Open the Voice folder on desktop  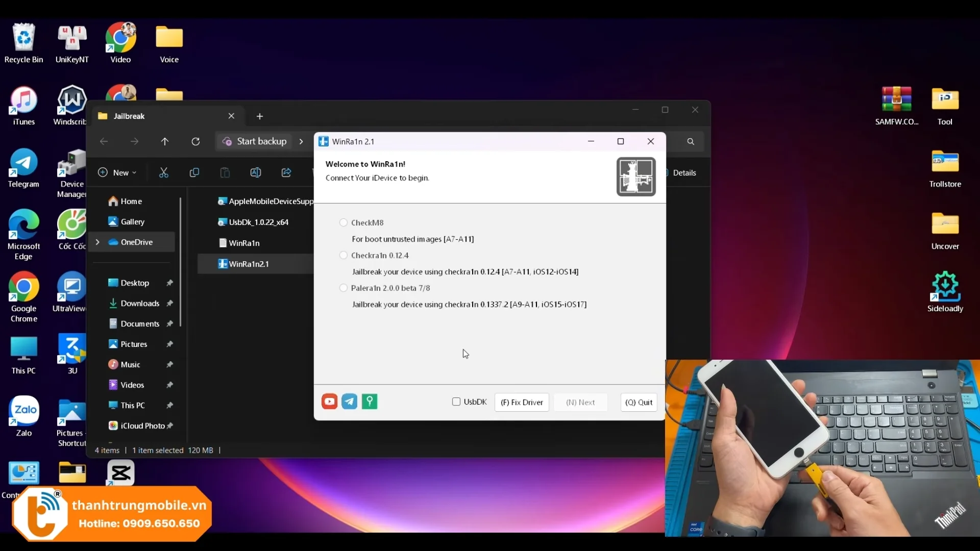[169, 43]
